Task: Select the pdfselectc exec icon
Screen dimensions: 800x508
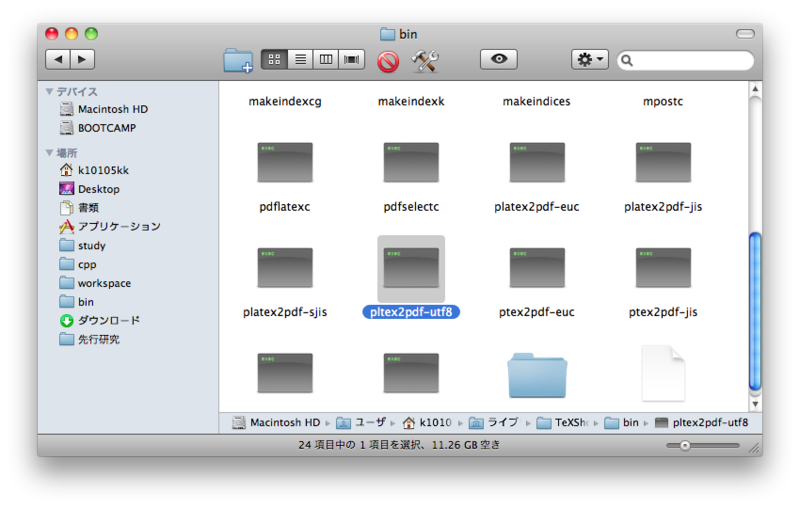Action: pyautogui.click(x=411, y=163)
